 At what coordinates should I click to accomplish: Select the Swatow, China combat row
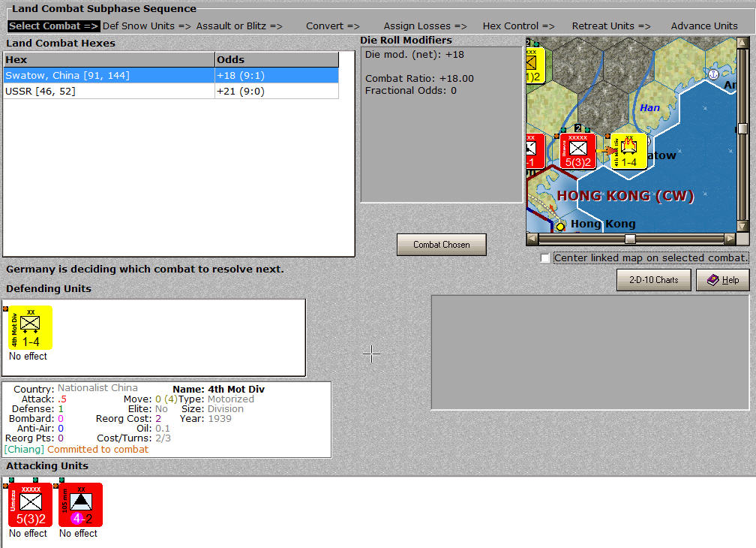(x=171, y=75)
